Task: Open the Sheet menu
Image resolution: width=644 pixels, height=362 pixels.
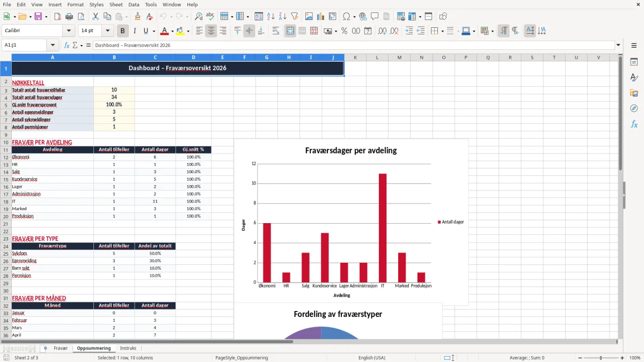Action: coord(116,4)
